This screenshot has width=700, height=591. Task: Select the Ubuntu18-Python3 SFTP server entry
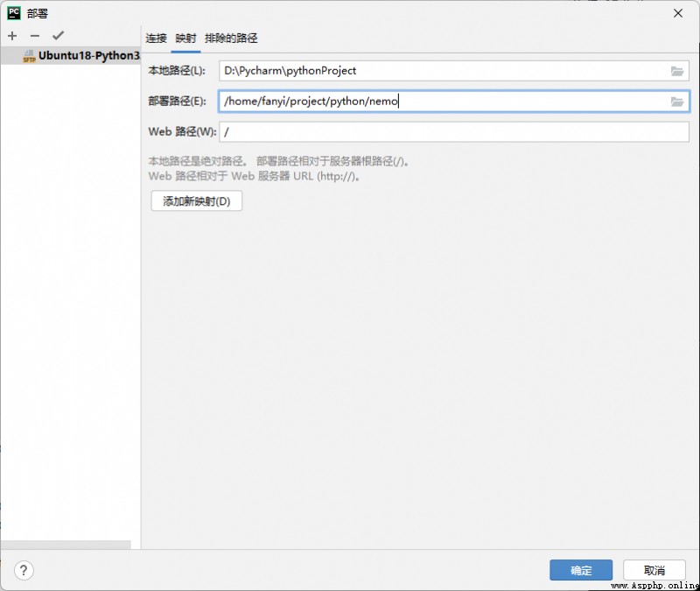(x=71, y=55)
